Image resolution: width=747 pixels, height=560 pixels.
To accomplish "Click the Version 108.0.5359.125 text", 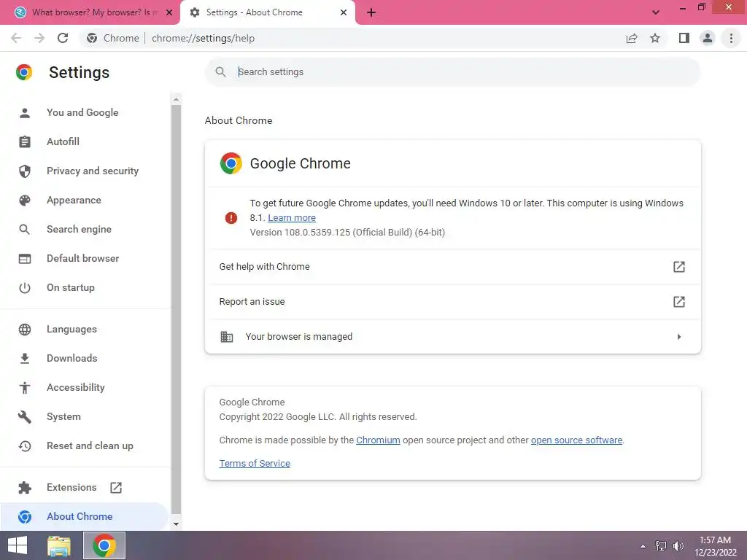I will 347,233.
